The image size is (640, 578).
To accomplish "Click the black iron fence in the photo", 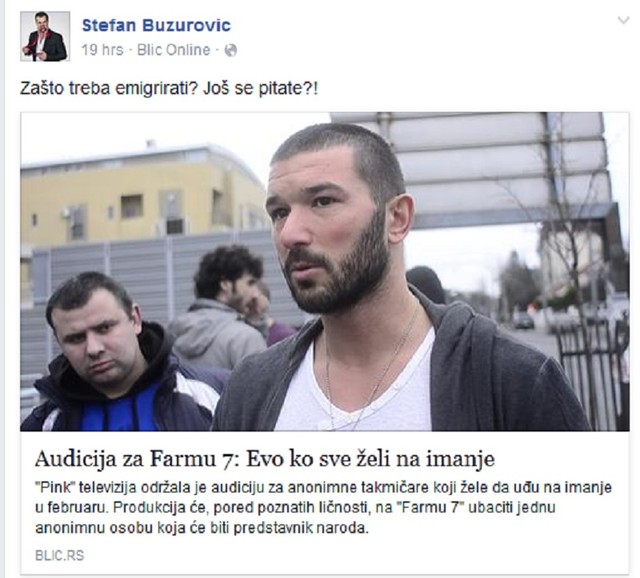I will 592,367.
